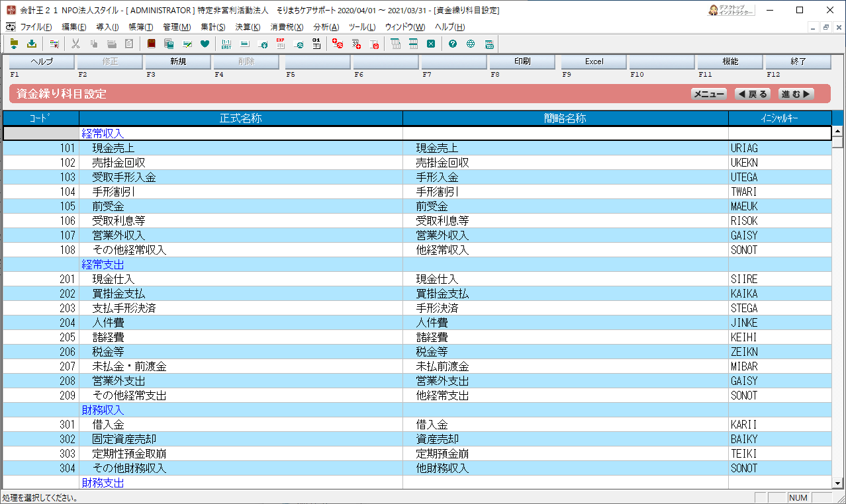Viewport: 846px width, 504px height.
Task: Click the Excel export button
Action: click(x=594, y=62)
